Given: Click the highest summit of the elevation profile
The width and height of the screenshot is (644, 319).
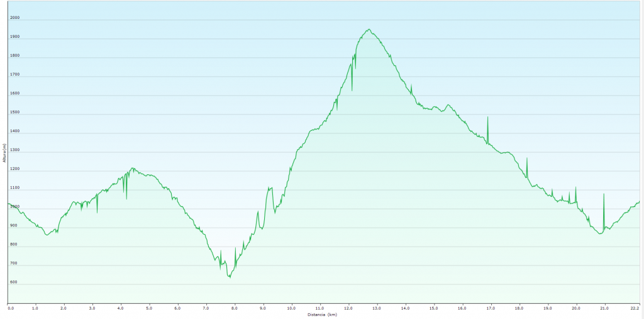Looking at the screenshot, I should 369,30.
